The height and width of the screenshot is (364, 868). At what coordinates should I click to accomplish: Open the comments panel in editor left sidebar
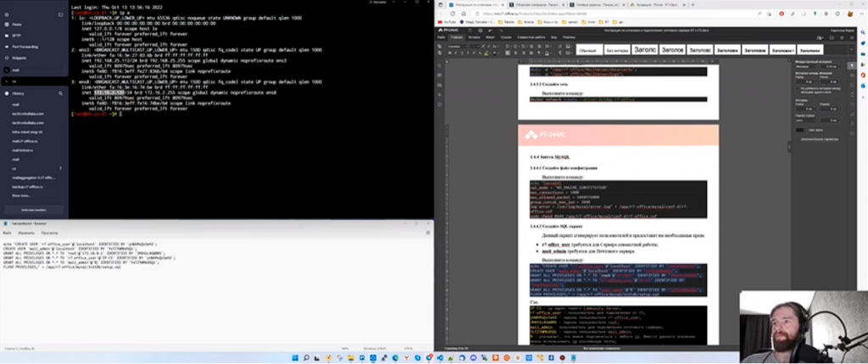coord(440,76)
